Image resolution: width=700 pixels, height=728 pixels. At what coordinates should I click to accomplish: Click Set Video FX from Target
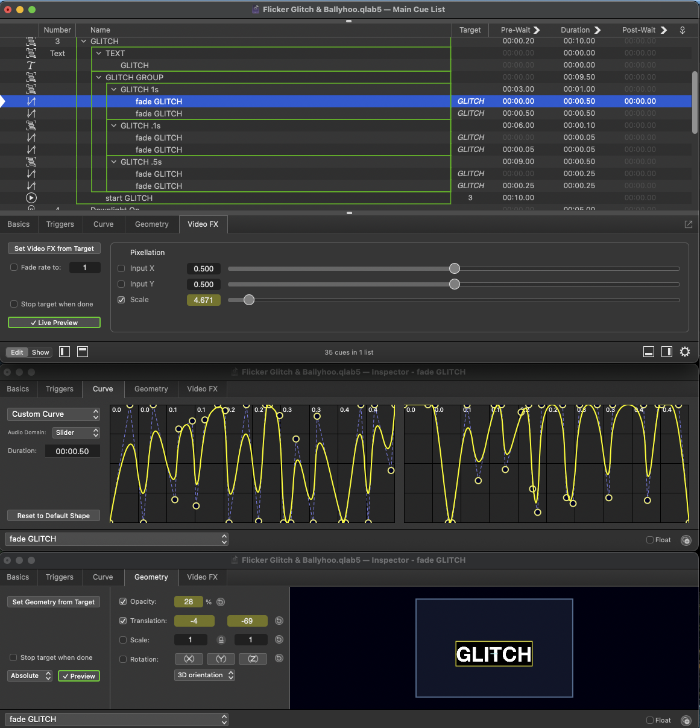[x=54, y=248]
